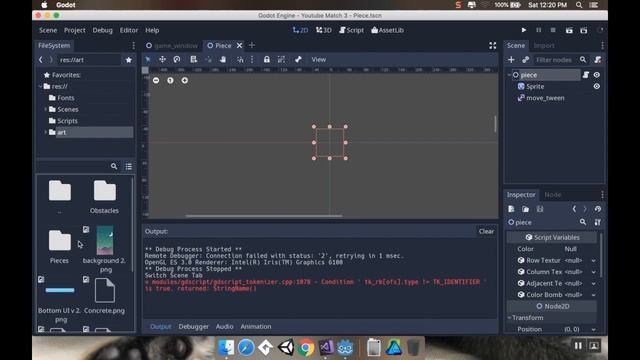The image size is (640, 360).
Task: Click the Scene dock script icon
Action: 598,60
